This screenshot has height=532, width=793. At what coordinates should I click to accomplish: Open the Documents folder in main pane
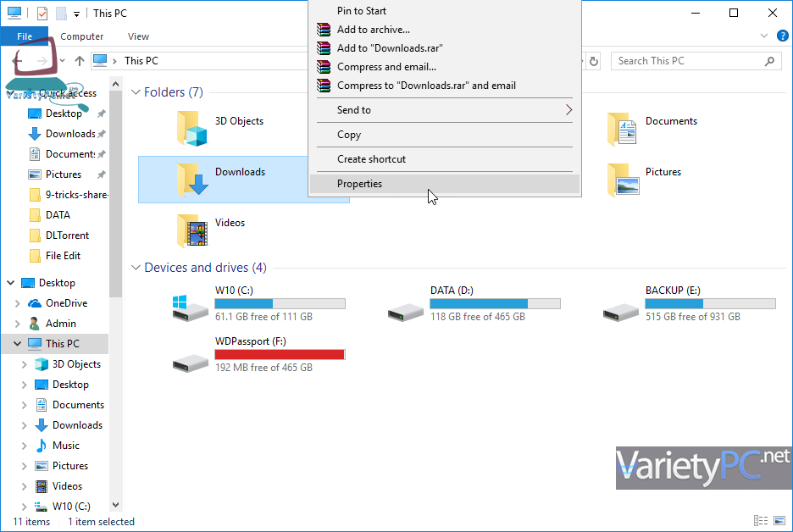tap(623, 129)
